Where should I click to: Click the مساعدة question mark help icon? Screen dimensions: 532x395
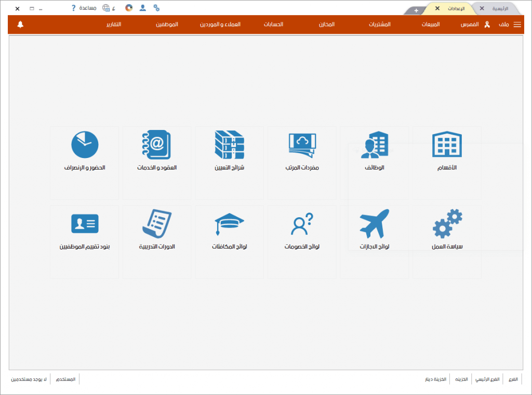click(73, 8)
